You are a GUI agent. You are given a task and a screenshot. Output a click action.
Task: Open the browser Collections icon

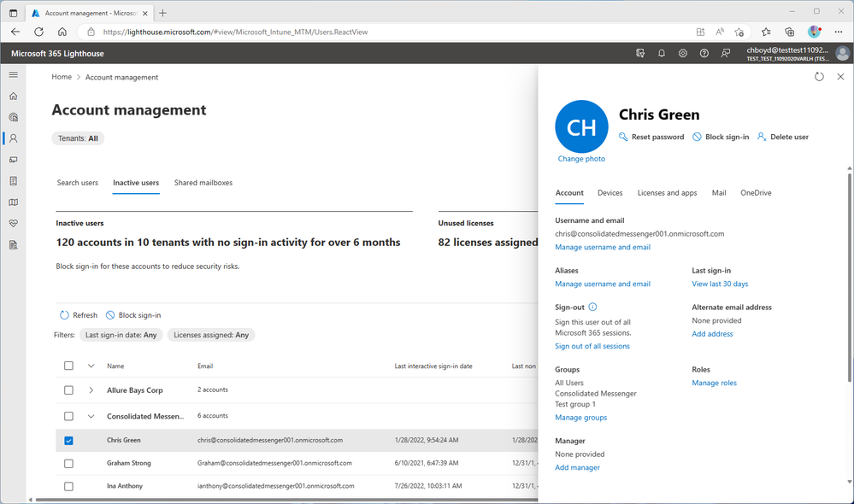pyautogui.click(x=789, y=32)
